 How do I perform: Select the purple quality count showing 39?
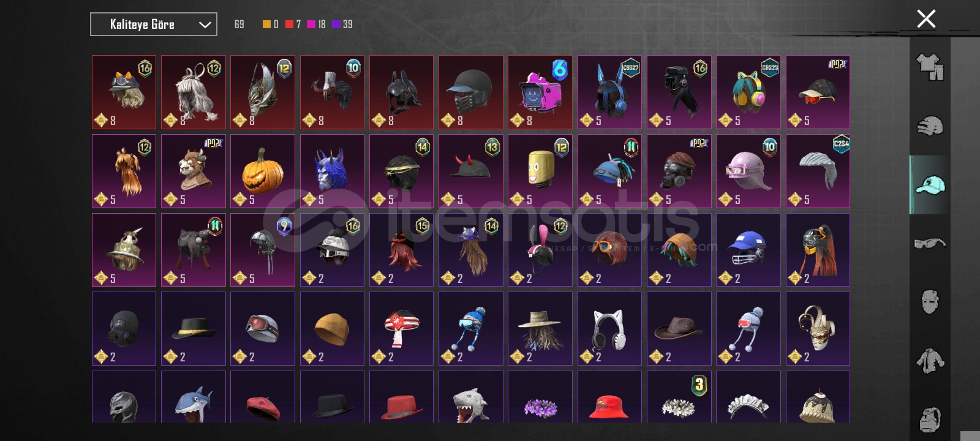click(342, 24)
